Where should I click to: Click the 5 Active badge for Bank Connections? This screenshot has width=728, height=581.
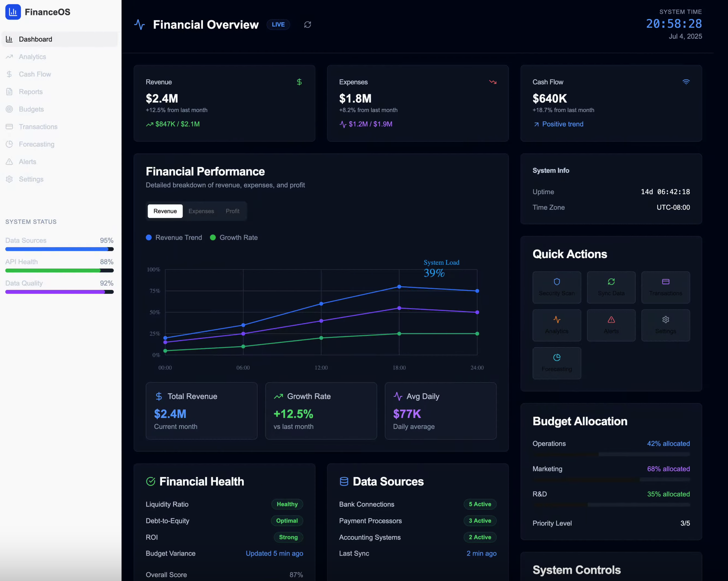(480, 504)
